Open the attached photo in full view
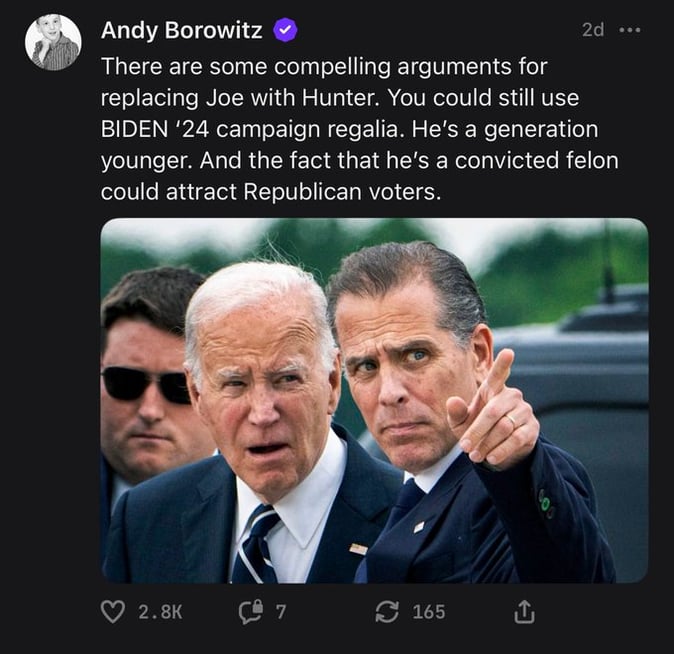The image size is (674, 654). click(x=374, y=400)
